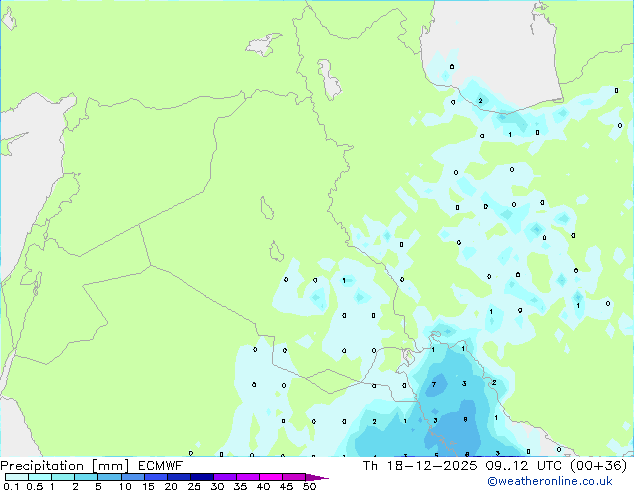
Task: Click the legend scale label '50'
Action: 310,486
